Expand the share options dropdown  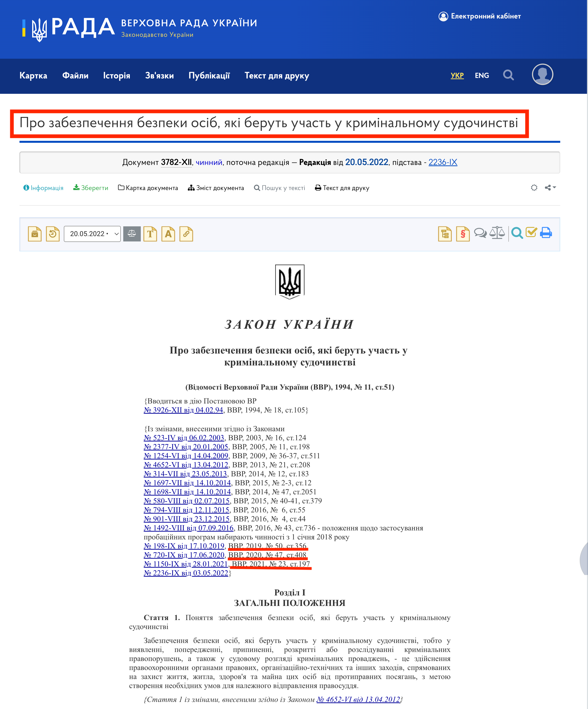point(550,187)
